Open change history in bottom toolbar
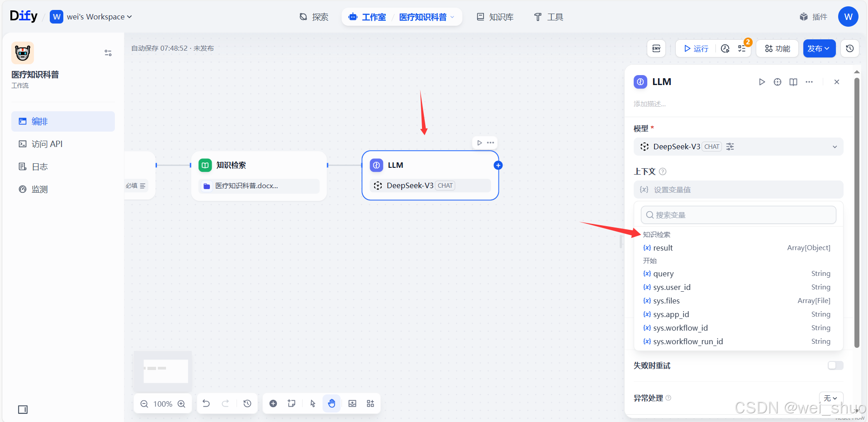Image resolution: width=868 pixels, height=422 pixels. [247, 403]
